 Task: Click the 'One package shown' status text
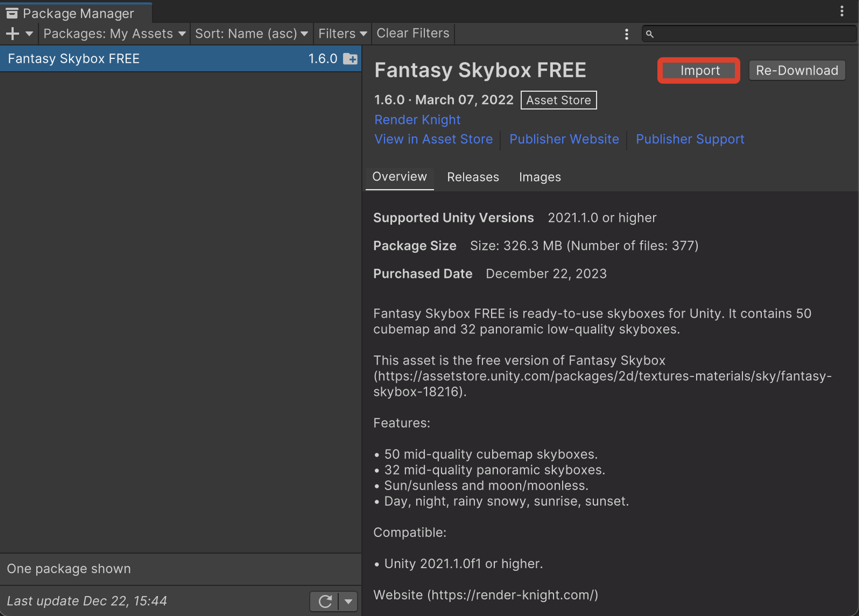(69, 569)
